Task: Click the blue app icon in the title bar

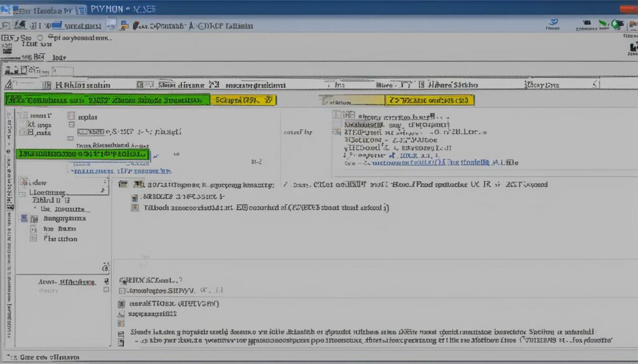Action: tap(7, 8)
